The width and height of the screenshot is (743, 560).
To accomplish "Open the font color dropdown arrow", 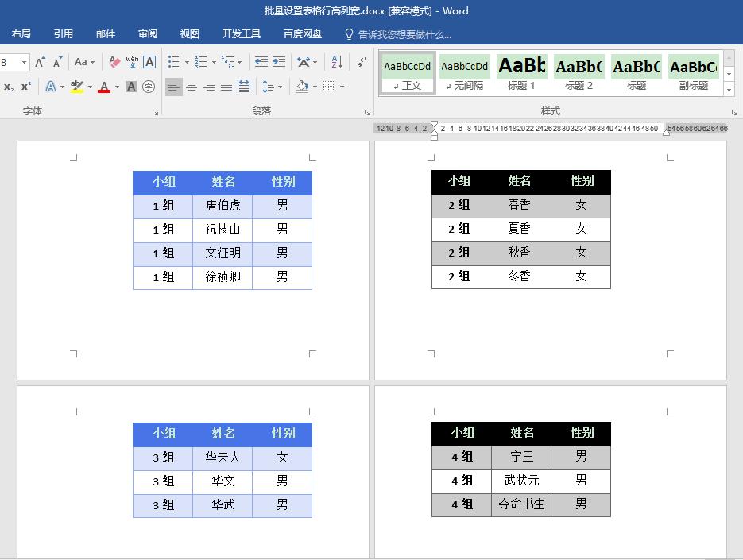I will pos(116,87).
